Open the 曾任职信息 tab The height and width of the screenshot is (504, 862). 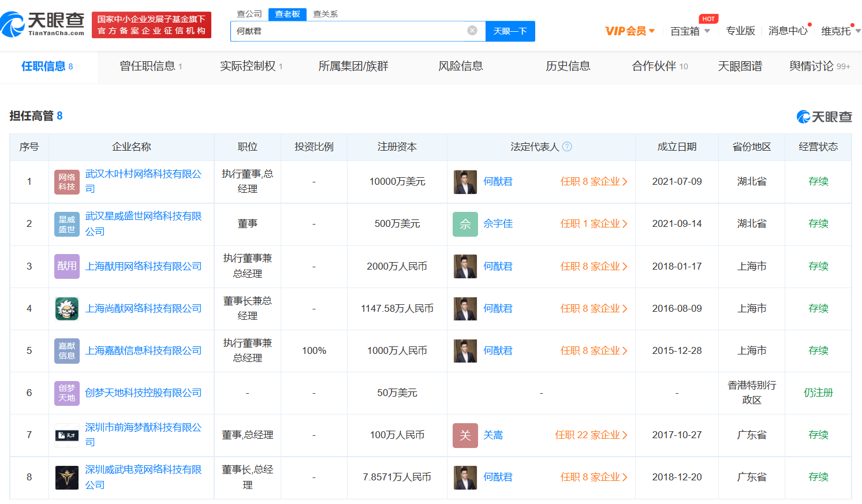[x=151, y=66]
